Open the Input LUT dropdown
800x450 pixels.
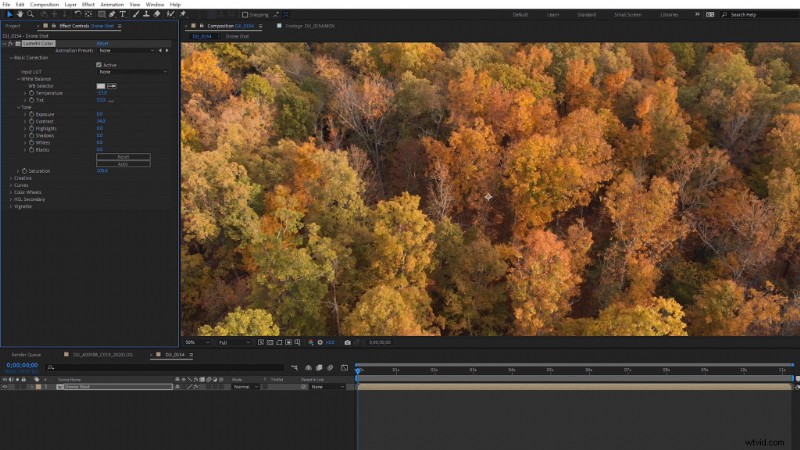(132, 72)
